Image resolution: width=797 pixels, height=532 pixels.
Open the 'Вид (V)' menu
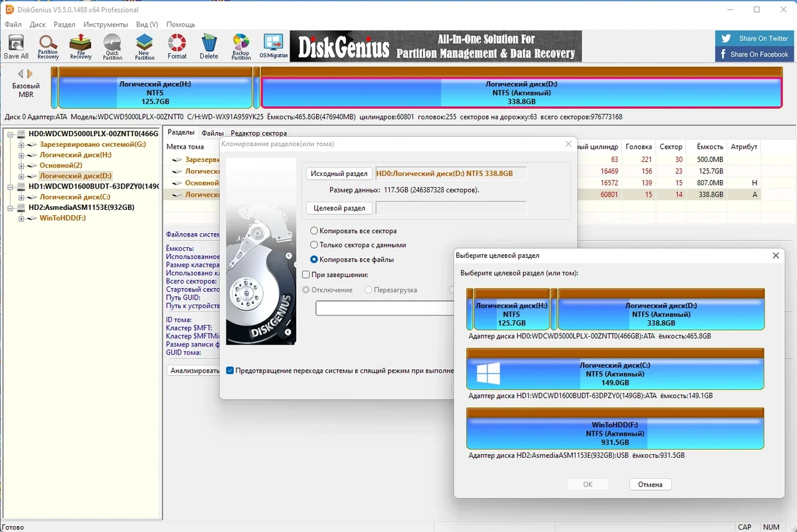point(147,25)
